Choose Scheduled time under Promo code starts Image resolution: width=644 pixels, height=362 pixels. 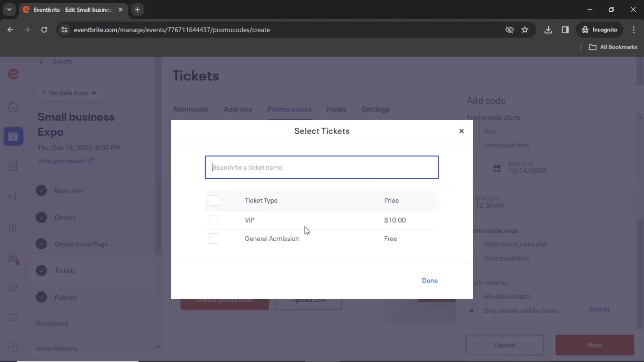[x=506, y=145]
